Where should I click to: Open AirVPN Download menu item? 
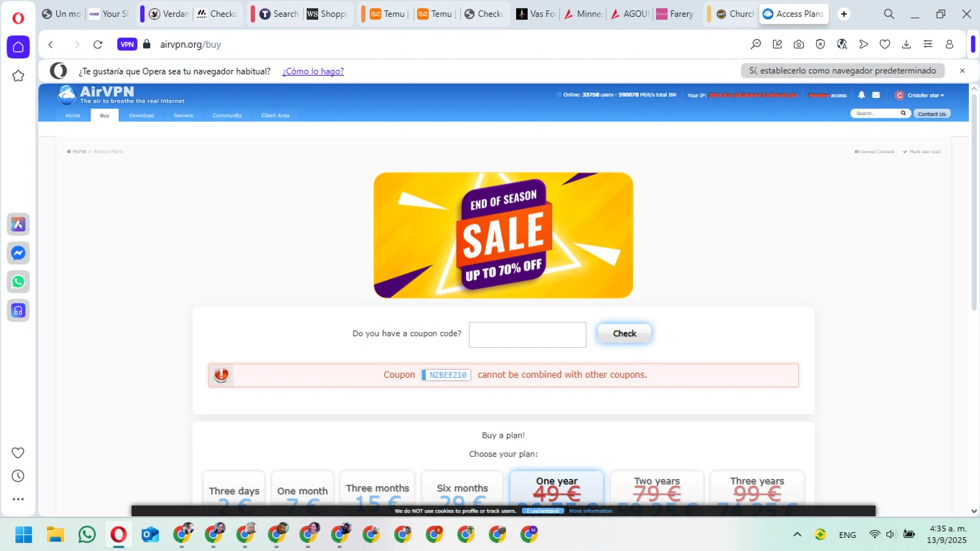coord(142,116)
